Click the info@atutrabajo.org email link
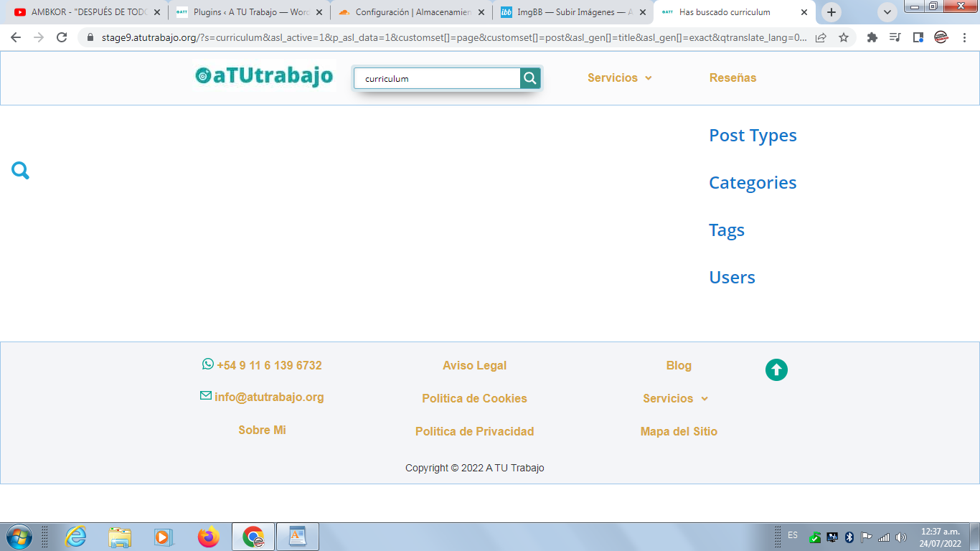The image size is (980, 551). point(269,397)
